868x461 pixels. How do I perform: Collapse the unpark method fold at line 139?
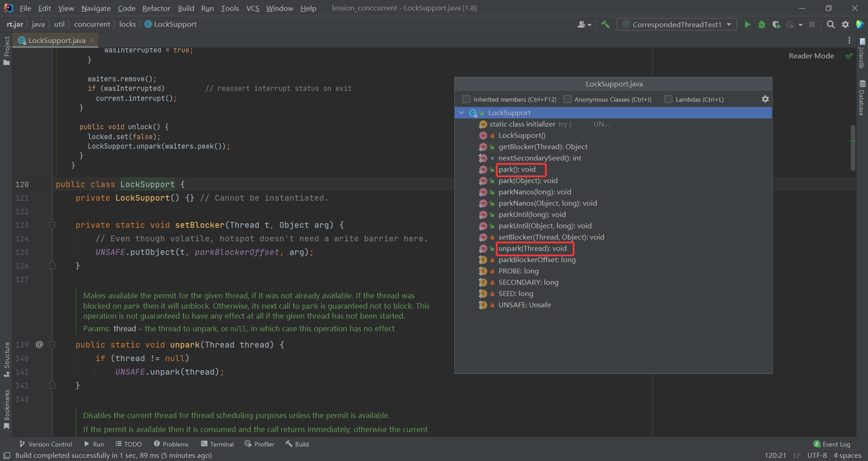click(52, 345)
